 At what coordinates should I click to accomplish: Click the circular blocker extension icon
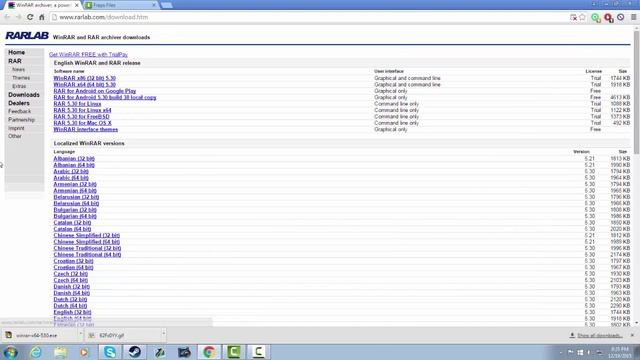tap(621, 17)
